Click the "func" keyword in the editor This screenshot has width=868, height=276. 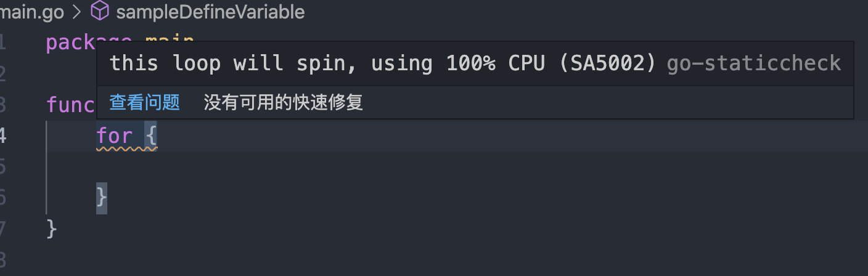[x=70, y=105]
